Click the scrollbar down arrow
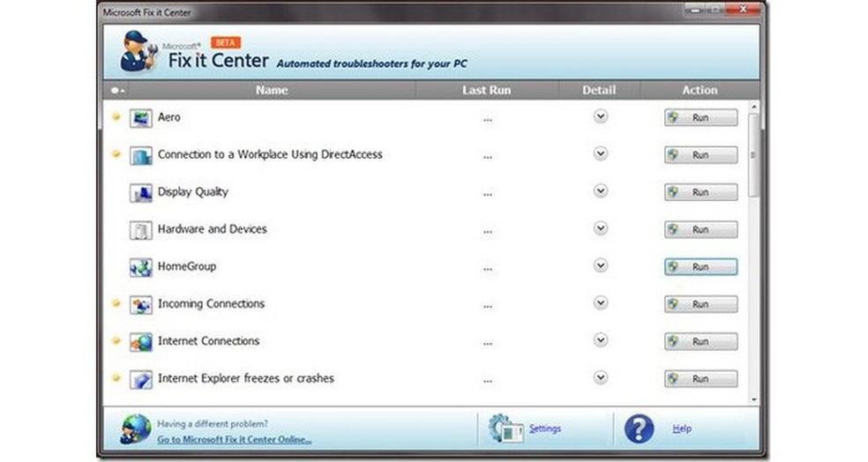The image size is (868, 462). (753, 399)
